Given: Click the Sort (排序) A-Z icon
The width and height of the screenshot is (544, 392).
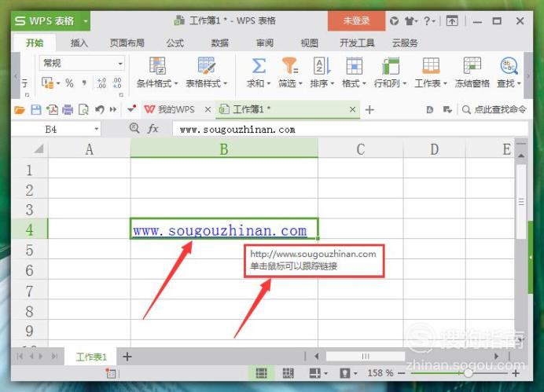Looking at the screenshot, I should pos(322,66).
